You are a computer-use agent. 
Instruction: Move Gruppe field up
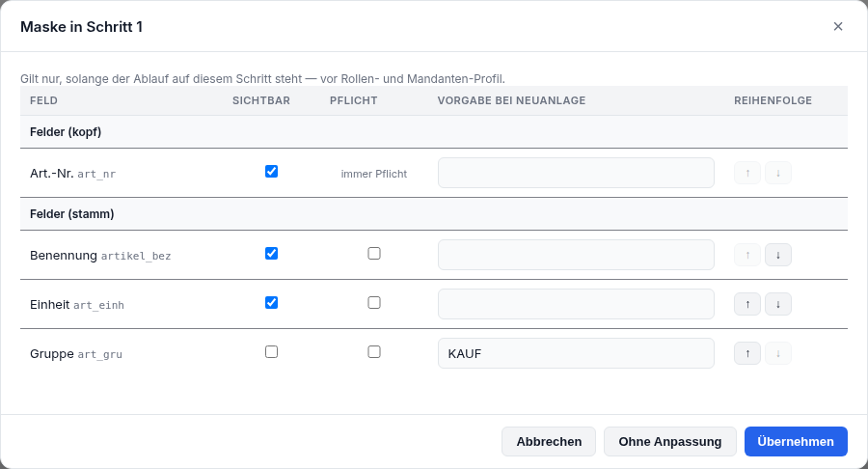pyautogui.click(x=747, y=353)
